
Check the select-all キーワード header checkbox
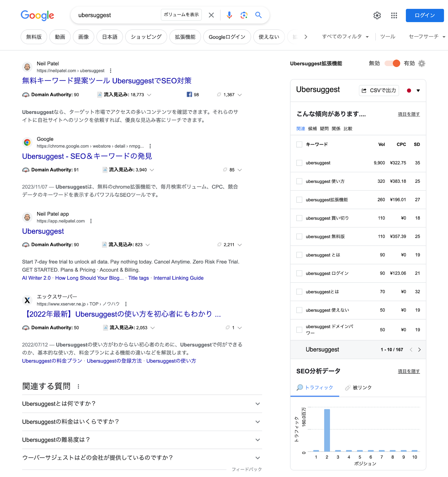tap(299, 144)
